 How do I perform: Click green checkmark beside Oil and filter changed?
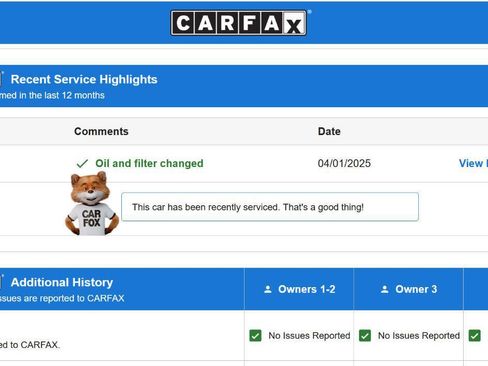click(x=82, y=164)
